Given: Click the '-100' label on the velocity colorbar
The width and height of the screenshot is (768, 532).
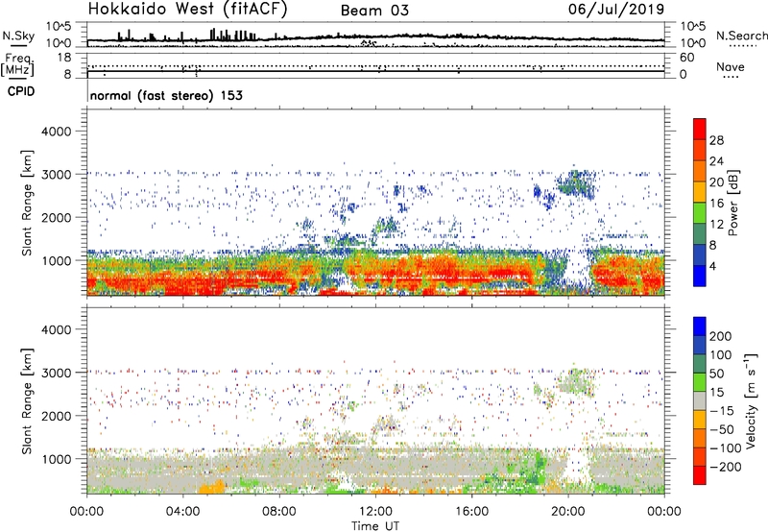Looking at the screenshot, I should coord(725,448).
